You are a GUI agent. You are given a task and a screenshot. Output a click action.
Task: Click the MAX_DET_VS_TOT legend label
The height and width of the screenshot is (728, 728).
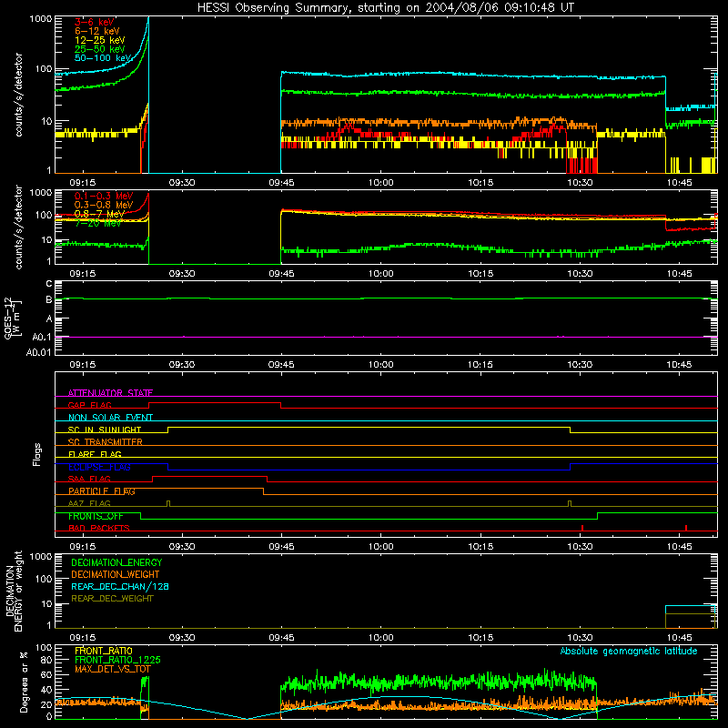pyautogui.click(x=112, y=669)
